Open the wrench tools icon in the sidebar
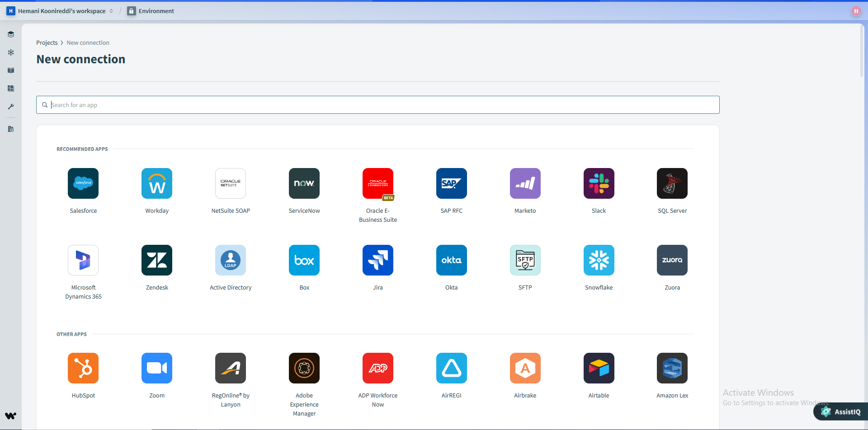The height and width of the screenshot is (430, 868). [x=11, y=107]
